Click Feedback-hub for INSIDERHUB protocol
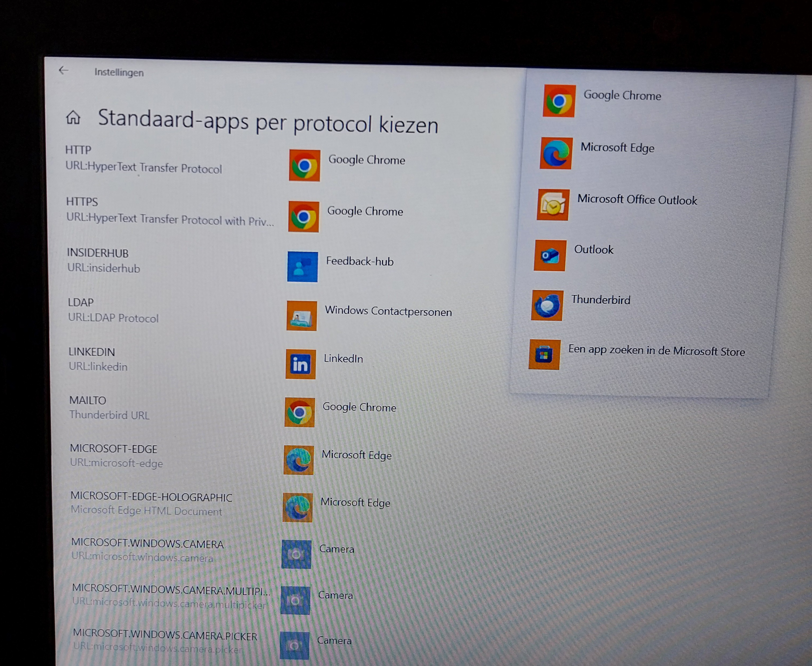 tap(359, 262)
